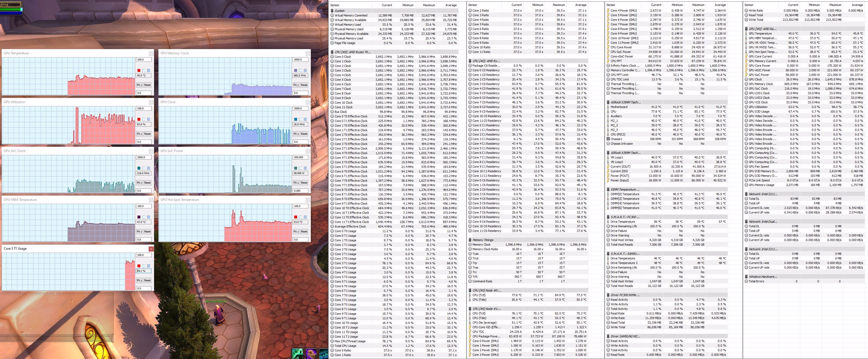Click the lightning icon beside CPU PPT sensor
This screenshot has width=868, height=359.
point(608,61)
